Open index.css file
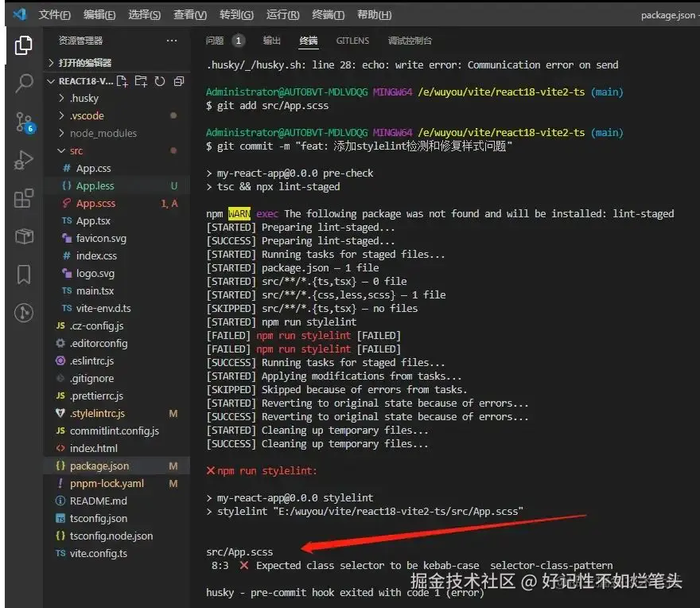 click(x=117, y=256)
